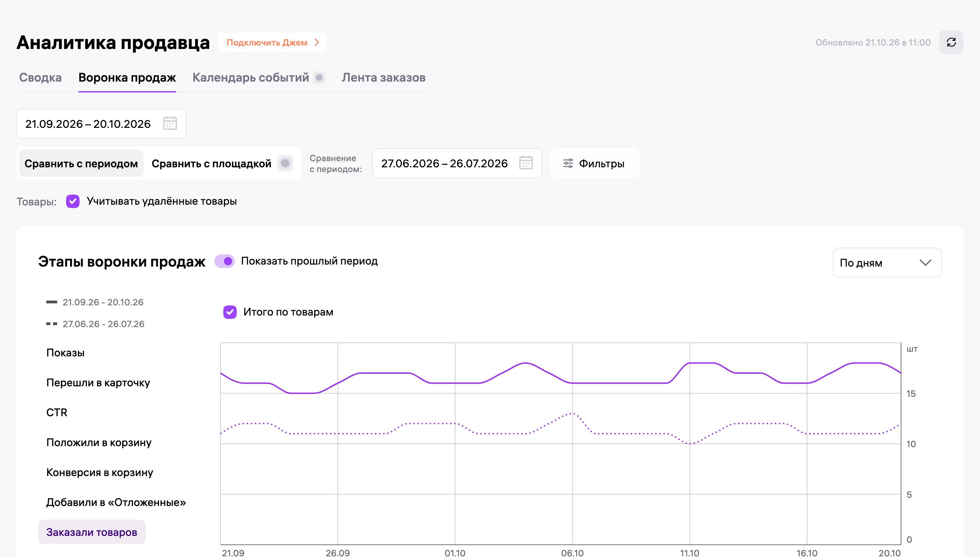This screenshot has width=980, height=557.
Task: Click legend entry 27.06.26 - 26.07.26
Action: point(95,324)
